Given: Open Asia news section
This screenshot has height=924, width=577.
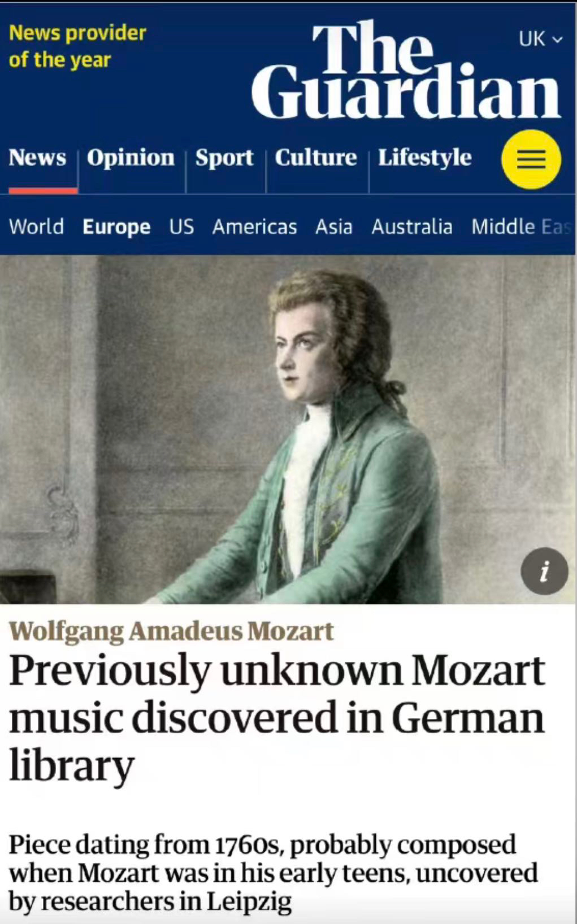Looking at the screenshot, I should [x=334, y=226].
